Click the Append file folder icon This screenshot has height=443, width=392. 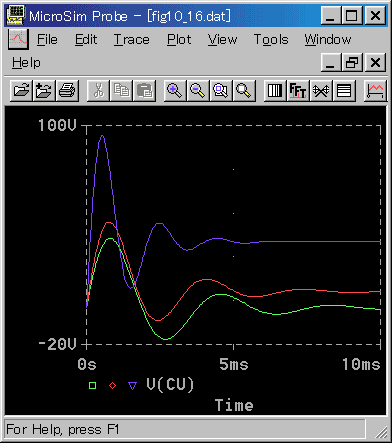pos(44,90)
